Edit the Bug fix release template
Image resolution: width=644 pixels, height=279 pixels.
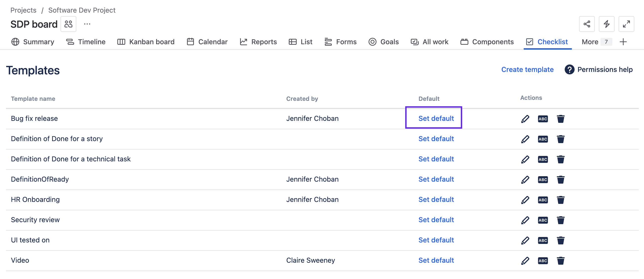[x=525, y=119]
